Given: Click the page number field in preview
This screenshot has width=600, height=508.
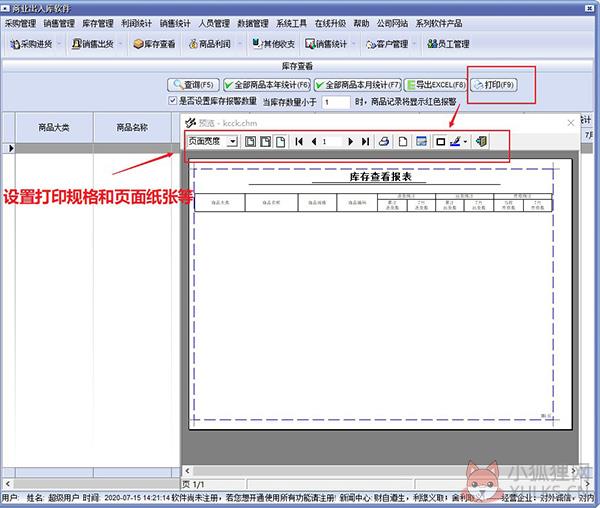Looking at the screenshot, I should 331,142.
